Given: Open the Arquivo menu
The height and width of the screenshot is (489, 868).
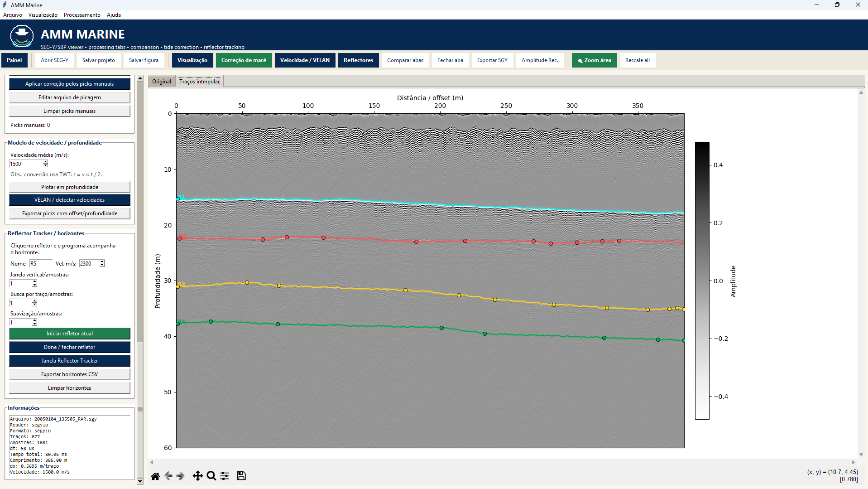Looking at the screenshot, I should (13, 15).
